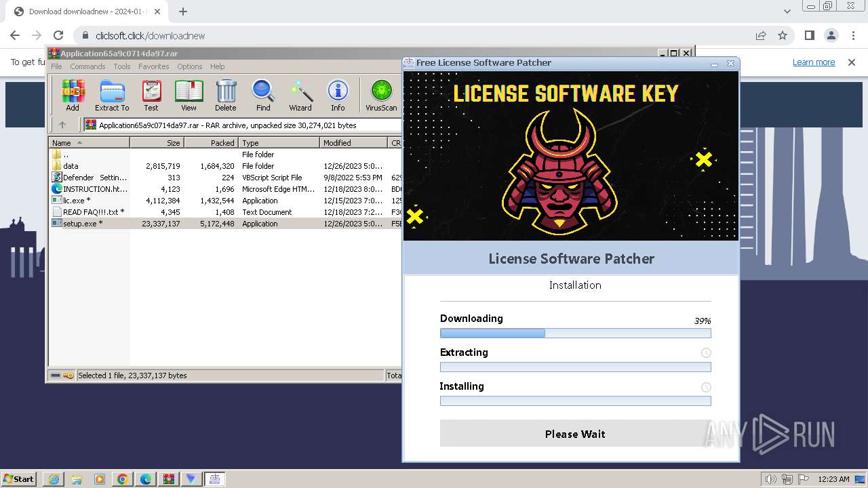Click the status bar drive icon in WinRAR
Viewport: 868px width, 488px height.
[x=56, y=375]
